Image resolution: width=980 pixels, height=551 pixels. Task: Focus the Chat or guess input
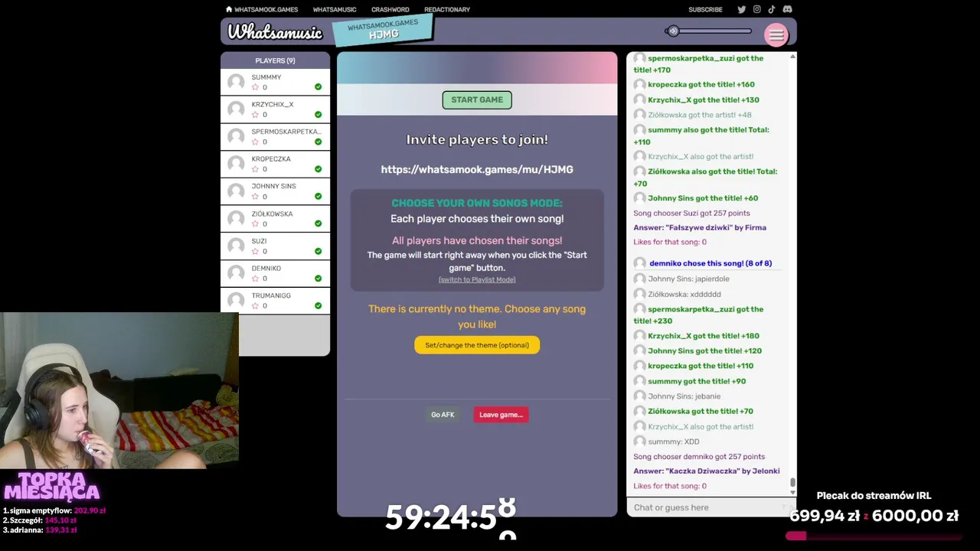click(711, 507)
